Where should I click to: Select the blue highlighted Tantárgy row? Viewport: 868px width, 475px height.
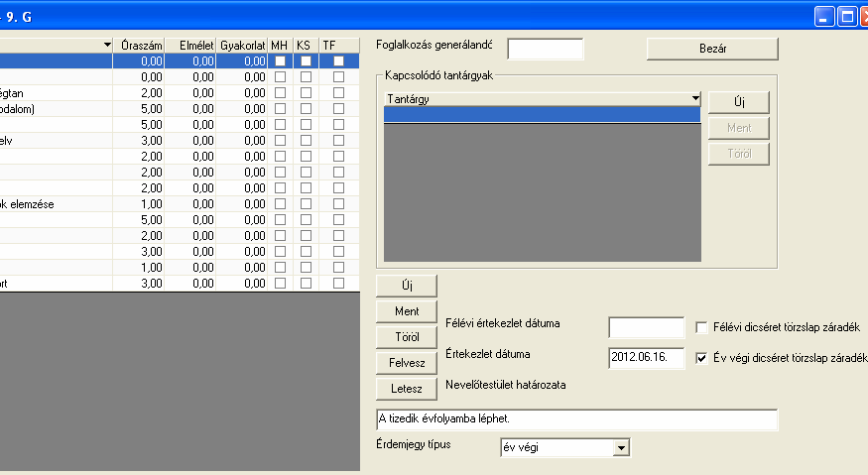[542, 115]
